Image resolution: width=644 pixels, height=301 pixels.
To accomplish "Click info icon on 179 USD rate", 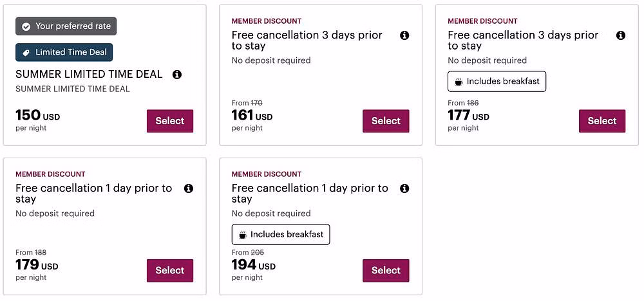I will tap(189, 188).
